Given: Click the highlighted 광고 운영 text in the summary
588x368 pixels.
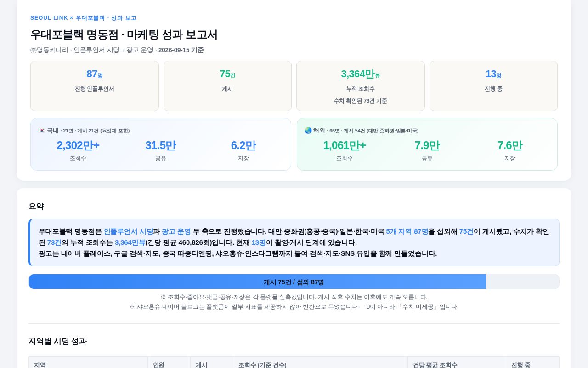Looking at the screenshot, I should click(176, 231).
